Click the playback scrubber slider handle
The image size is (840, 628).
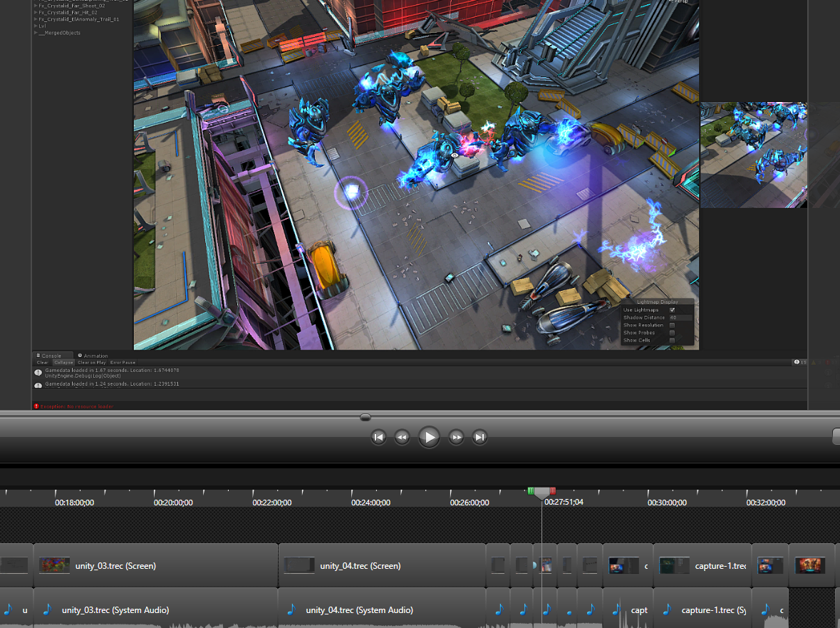tap(365, 417)
